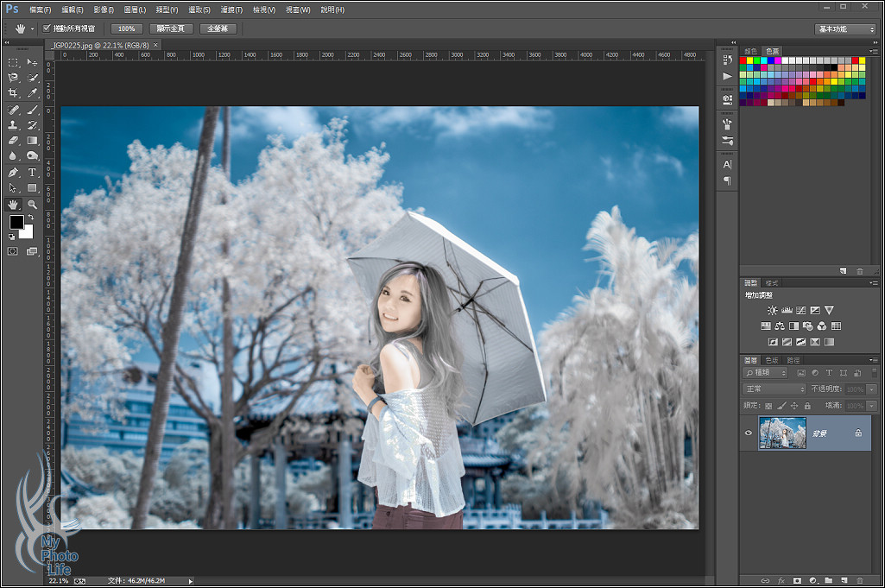This screenshot has height=588, width=885.
Task: Add a Brightness/Contrast adjustment from sun icon
Action: pyautogui.click(x=772, y=310)
